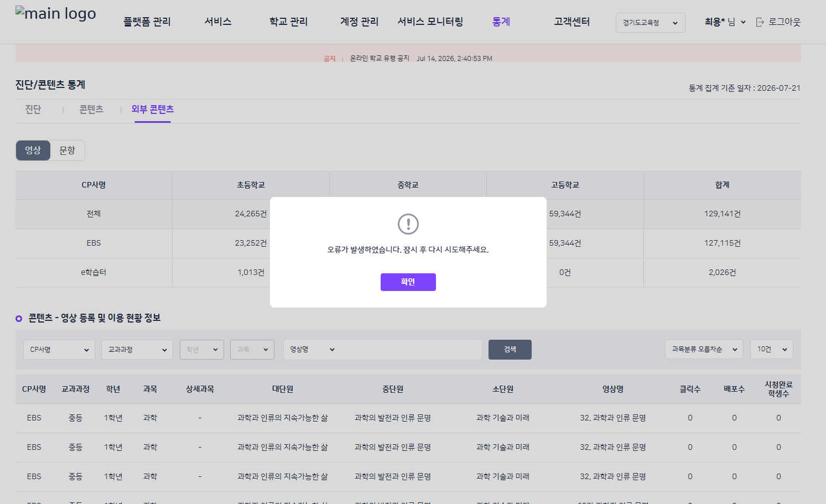Click the exclamation warning icon in dialog

coord(408,224)
